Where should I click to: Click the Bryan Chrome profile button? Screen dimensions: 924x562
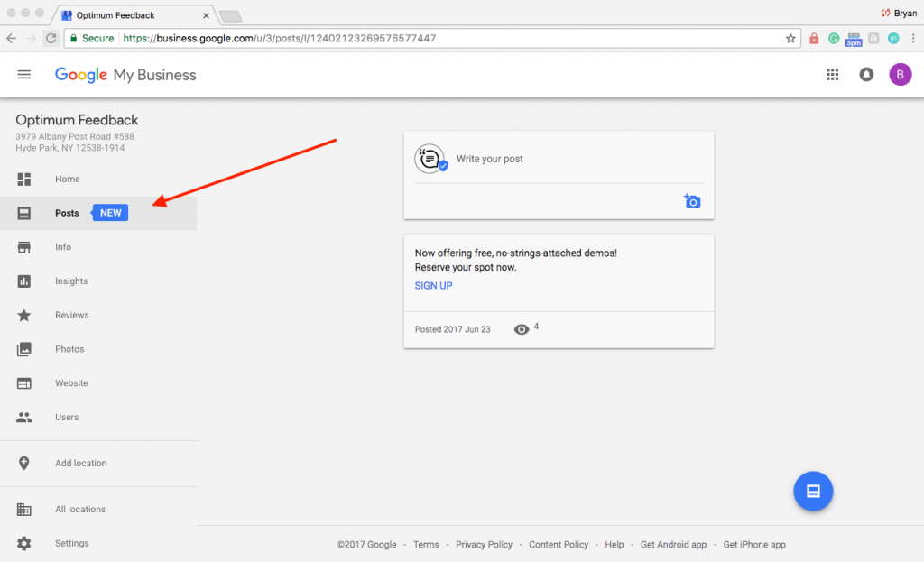click(x=900, y=13)
